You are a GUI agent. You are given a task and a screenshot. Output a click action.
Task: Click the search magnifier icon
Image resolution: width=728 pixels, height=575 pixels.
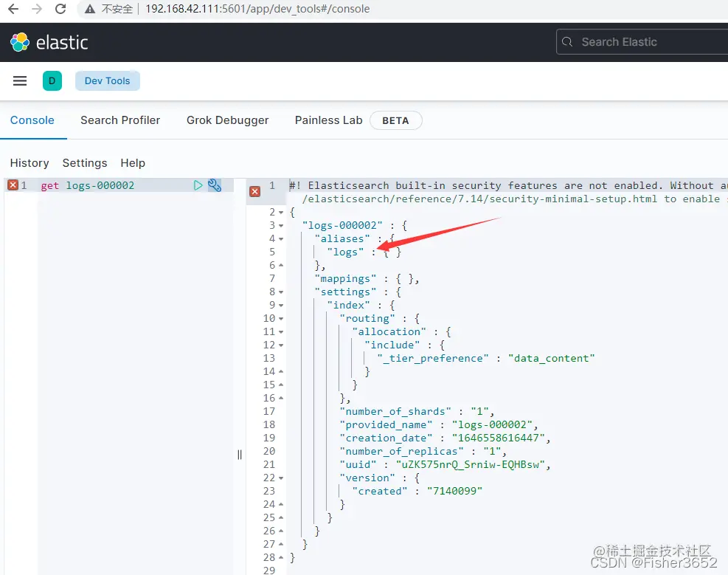pos(567,42)
